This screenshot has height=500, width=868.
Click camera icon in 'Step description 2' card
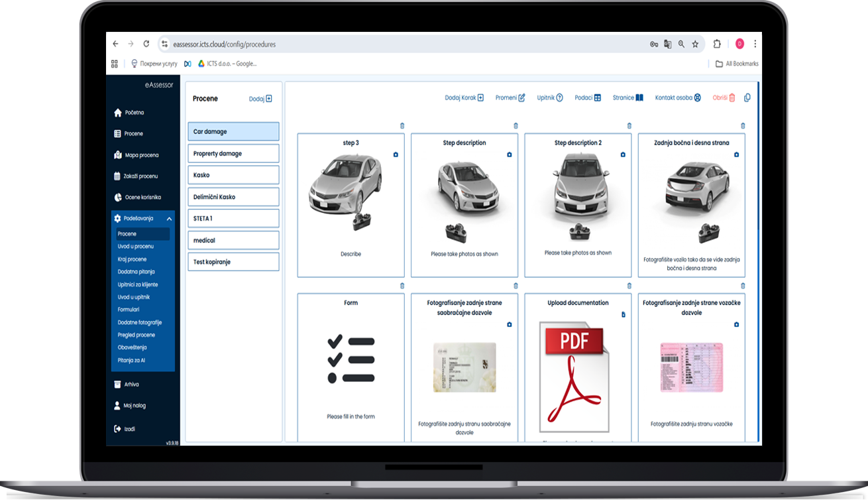pyautogui.click(x=623, y=155)
